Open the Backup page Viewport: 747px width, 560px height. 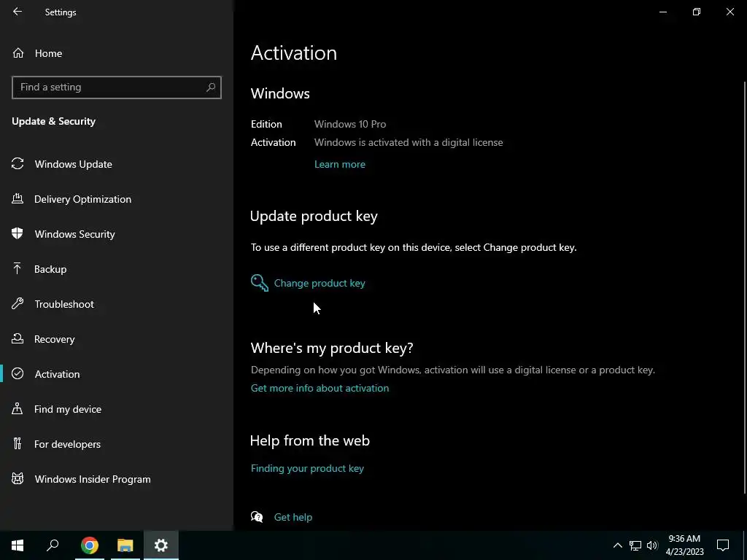pos(117,269)
